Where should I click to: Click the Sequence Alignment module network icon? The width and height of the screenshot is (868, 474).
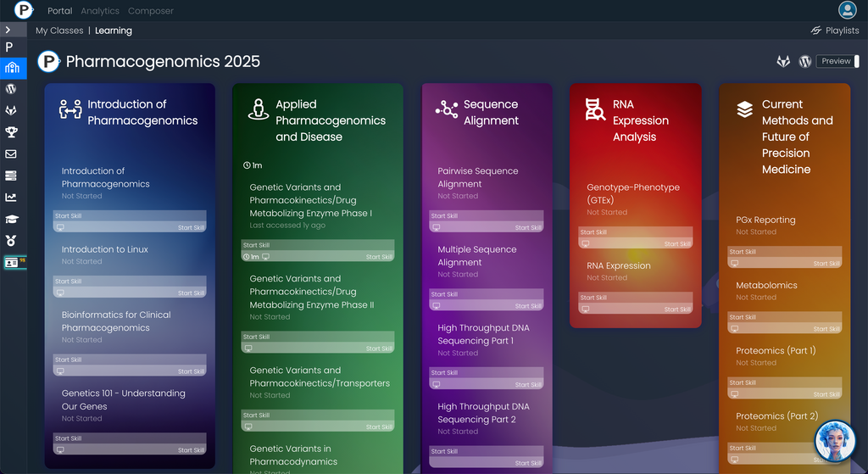(446, 109)
